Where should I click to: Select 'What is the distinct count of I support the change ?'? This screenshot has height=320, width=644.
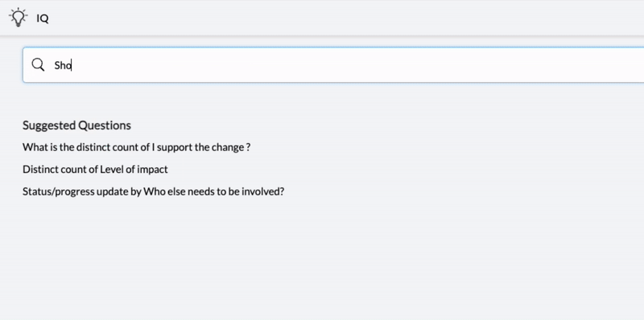[136, 147]
